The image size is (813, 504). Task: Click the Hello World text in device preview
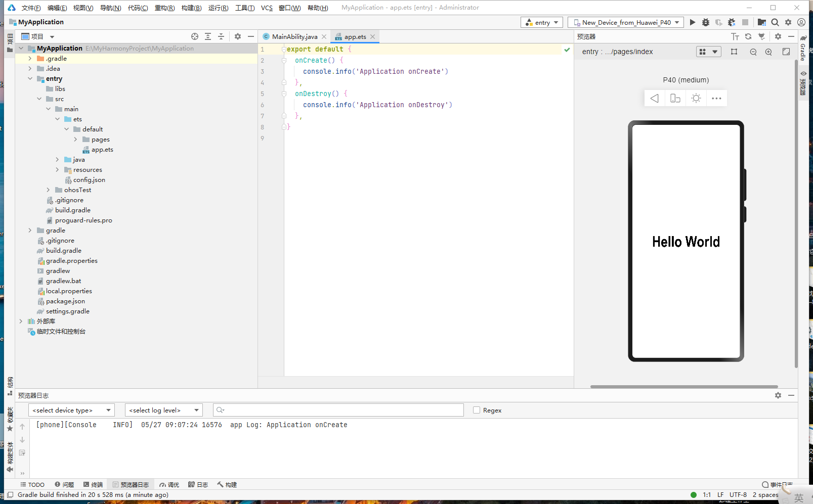point(686,242)
